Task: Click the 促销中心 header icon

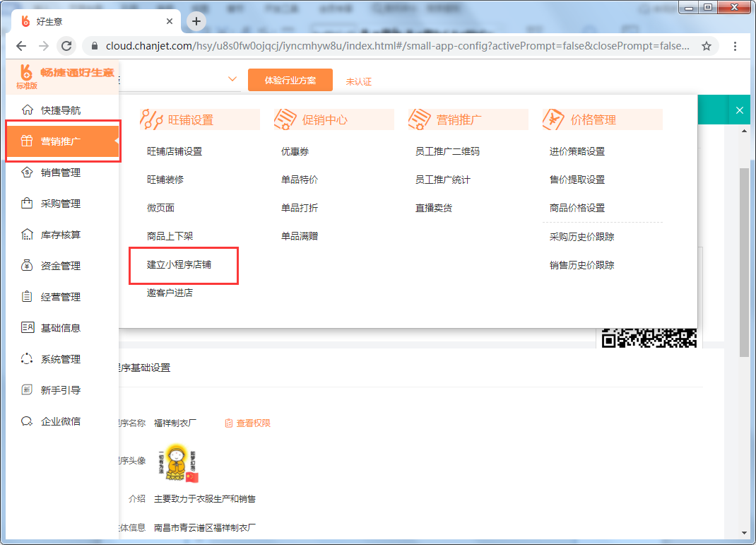Action: [x=285, y=119]
